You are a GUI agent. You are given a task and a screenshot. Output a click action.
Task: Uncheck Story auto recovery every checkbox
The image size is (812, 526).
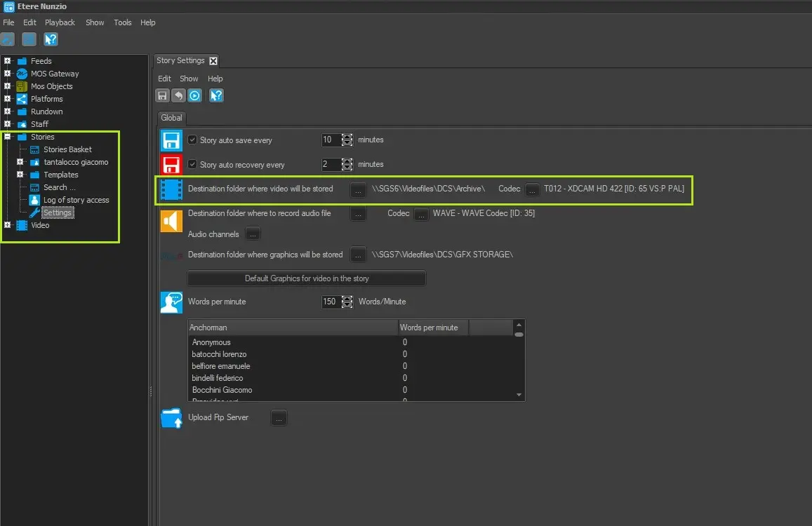point(192,164)
